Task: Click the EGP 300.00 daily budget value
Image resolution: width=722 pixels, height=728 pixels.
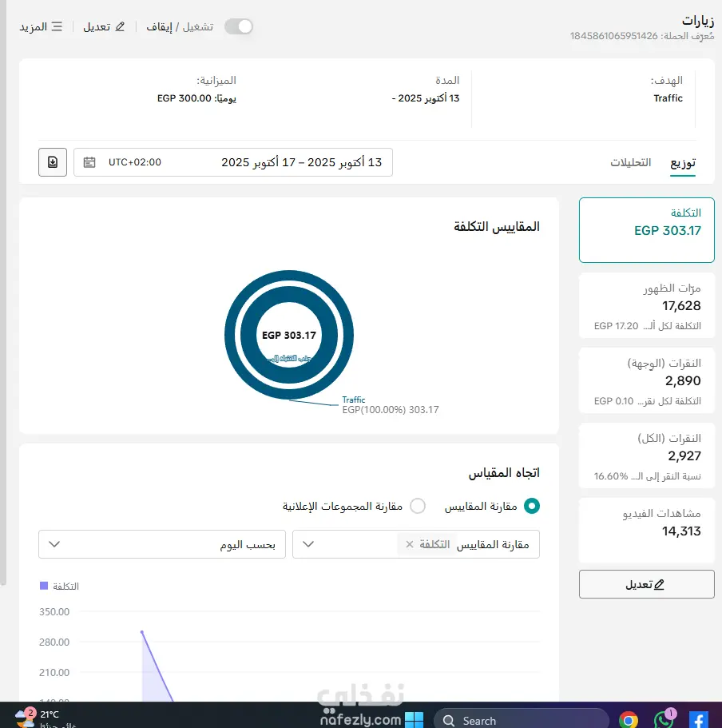Action: tap(184, 98)
